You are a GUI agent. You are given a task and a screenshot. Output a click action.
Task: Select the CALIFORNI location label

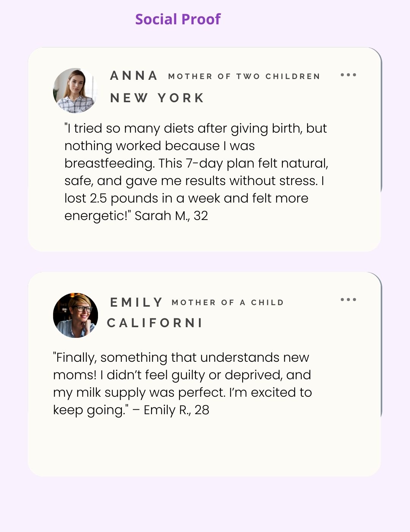(x=155, y=323)
